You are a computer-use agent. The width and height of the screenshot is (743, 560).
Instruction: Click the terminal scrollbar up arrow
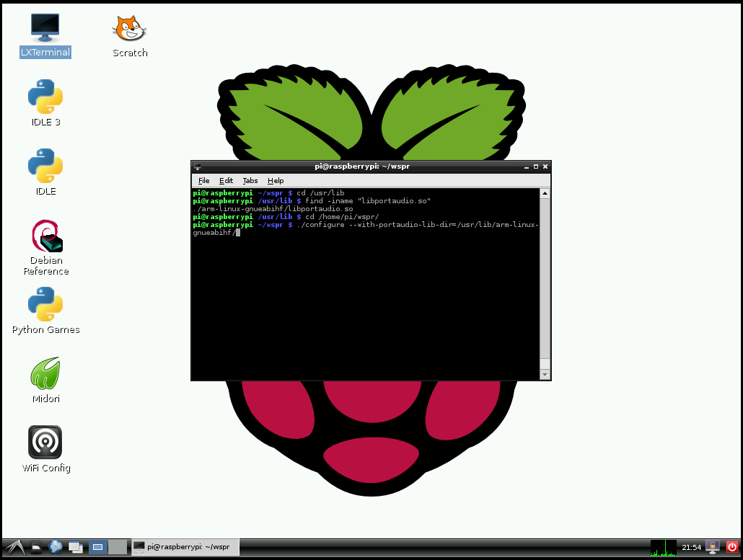click(545, 193)
